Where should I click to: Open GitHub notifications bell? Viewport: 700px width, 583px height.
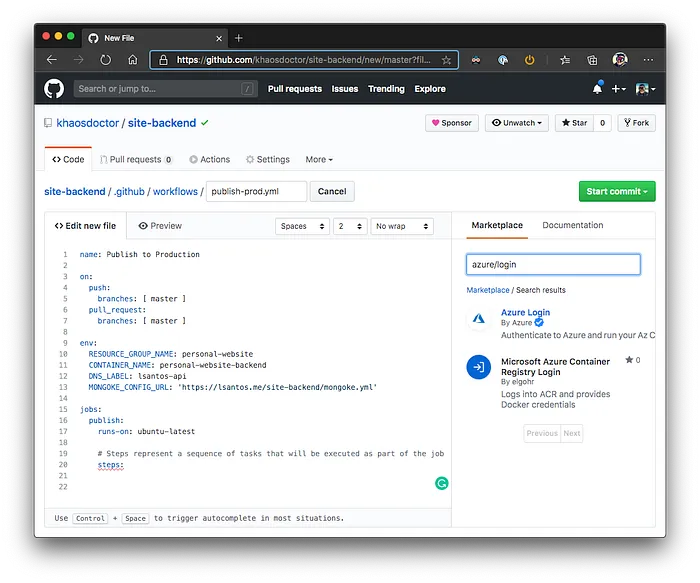(597, 88)
